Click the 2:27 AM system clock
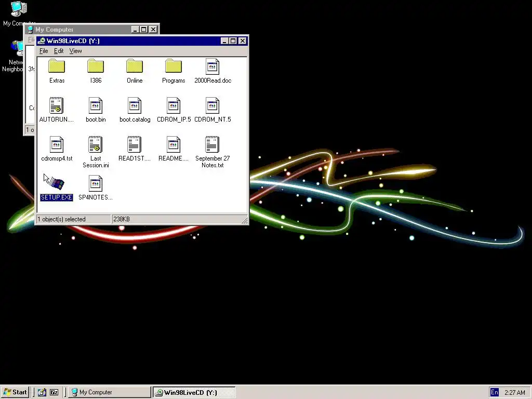 515,393
